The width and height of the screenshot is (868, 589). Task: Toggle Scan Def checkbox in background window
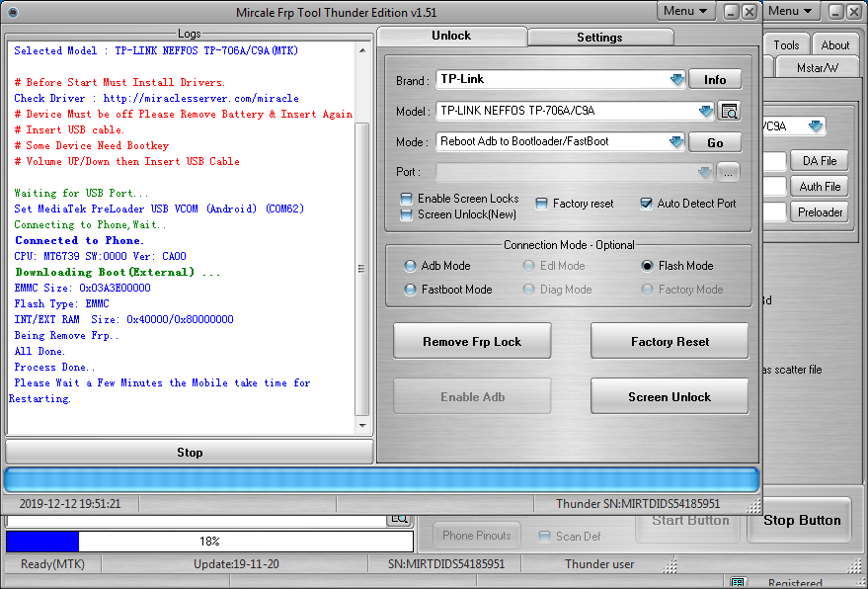tap(545, 537)
